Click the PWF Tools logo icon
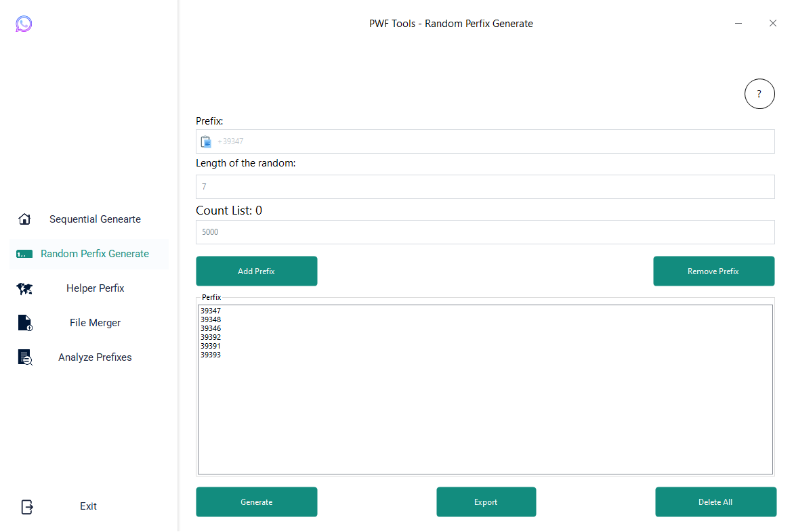 [x=24, y=24]
